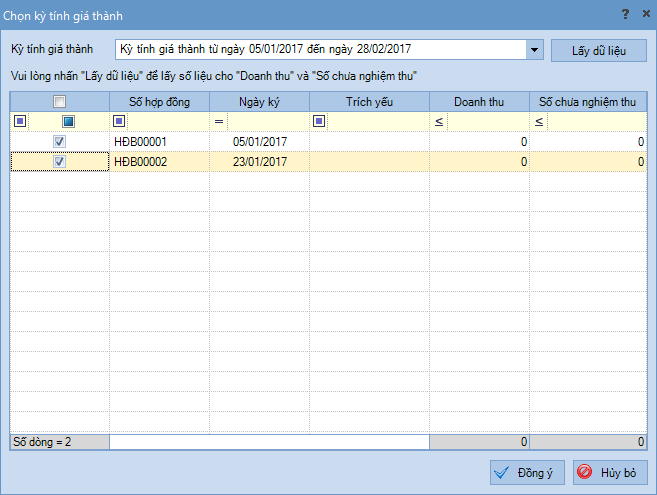
Task: Click the filter icon in the checkbox column
Action: coord(69,121)
